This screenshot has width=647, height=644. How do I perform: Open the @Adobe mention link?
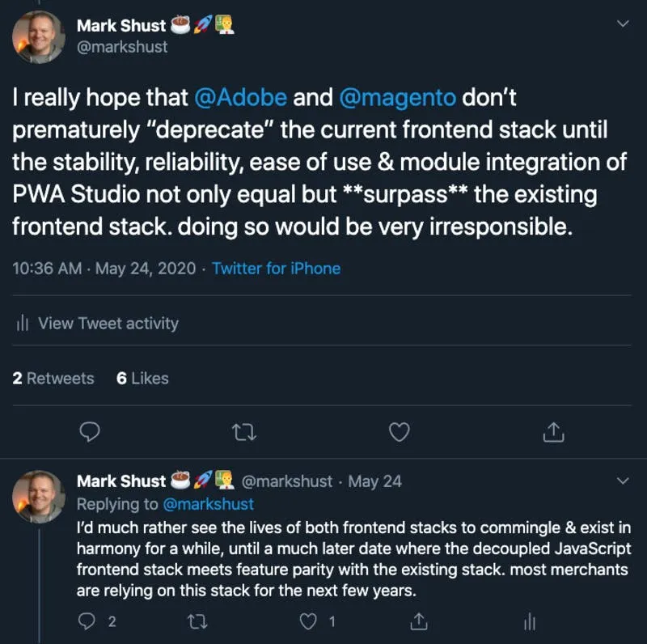(x=241, y=98)
